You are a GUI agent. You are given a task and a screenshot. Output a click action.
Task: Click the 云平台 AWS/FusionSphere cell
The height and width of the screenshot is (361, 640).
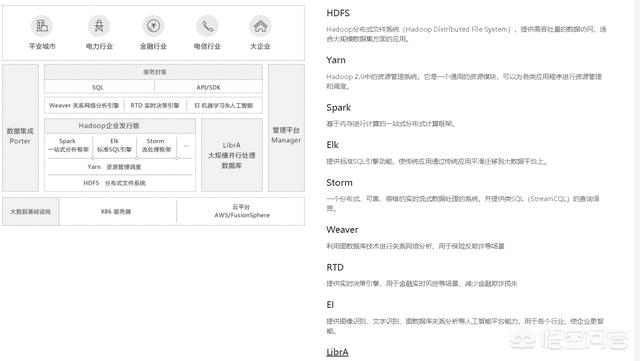pyautogui.click(x=242, y=211)
